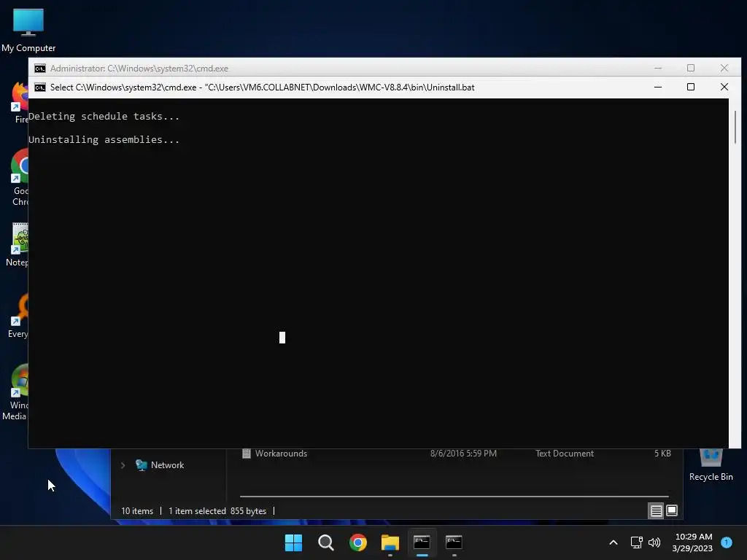Viewport: 747px width, 560px height.
Task: Click the Everything search desktop shortcut
Action: (18, 316)
